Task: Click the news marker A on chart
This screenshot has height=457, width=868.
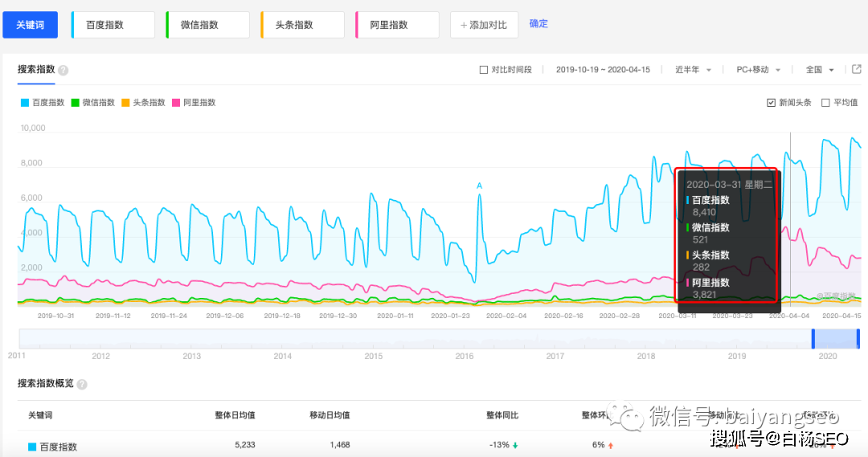Action: coord(479,186)
